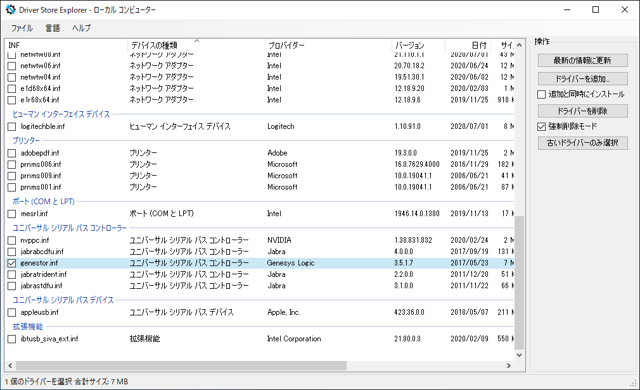This screenshot has width=640, height=390.
Task: Collapse the ユニバーサル シリアル バス デバイス group header
Action: coord(63,300)
